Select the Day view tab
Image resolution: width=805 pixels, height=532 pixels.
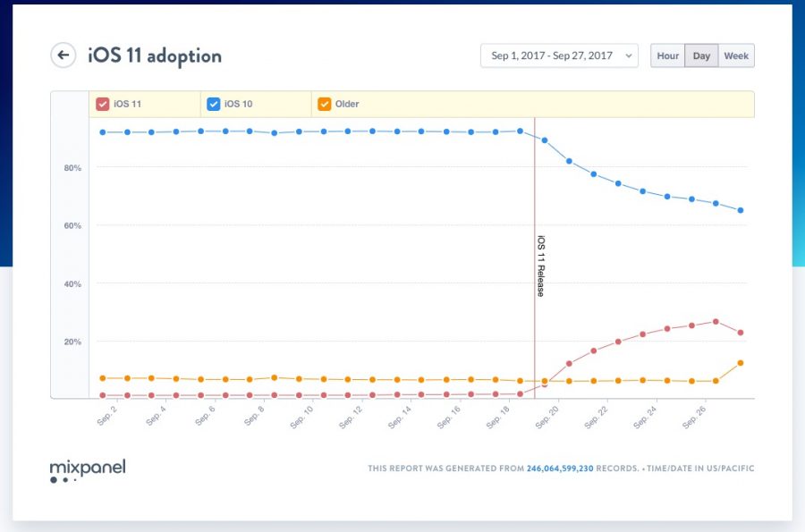click(701, 55)
